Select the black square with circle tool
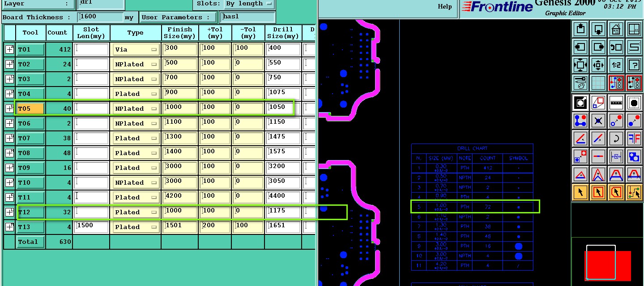Image resolution: width=644 pixels, height=286 pixels. pos(580,103)
